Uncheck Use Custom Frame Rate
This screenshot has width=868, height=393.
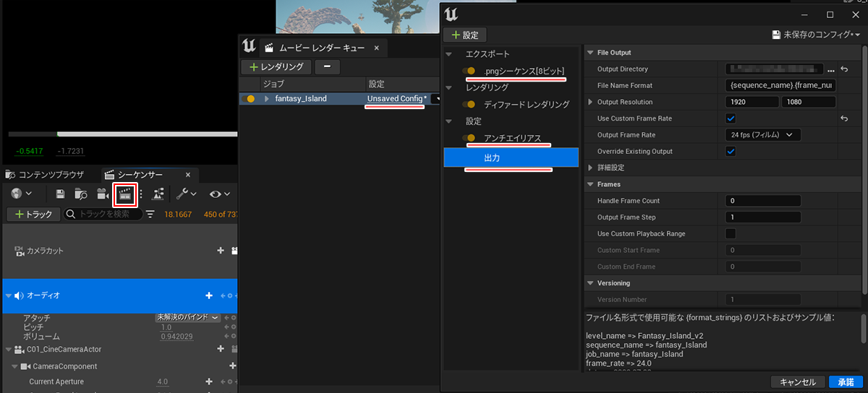(731, 118)
